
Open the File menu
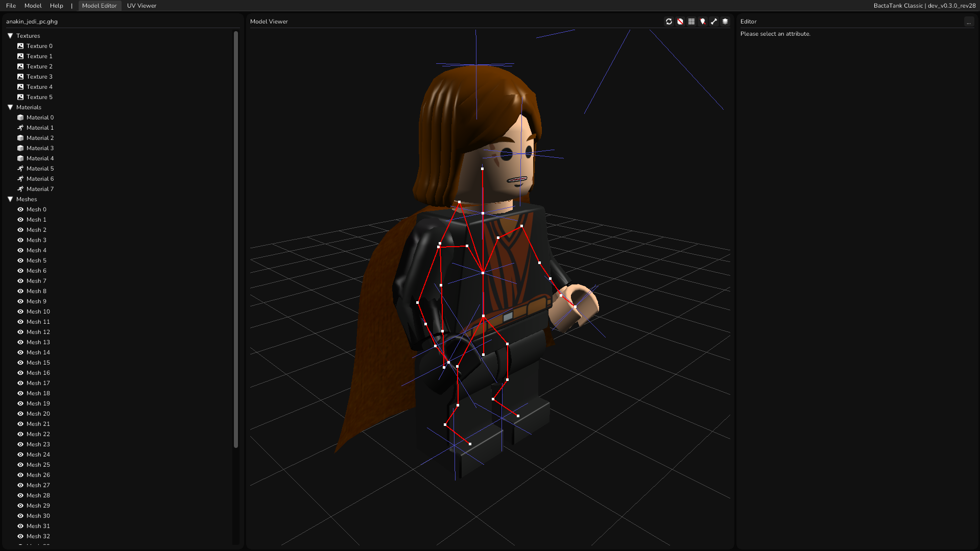(11, 6)
